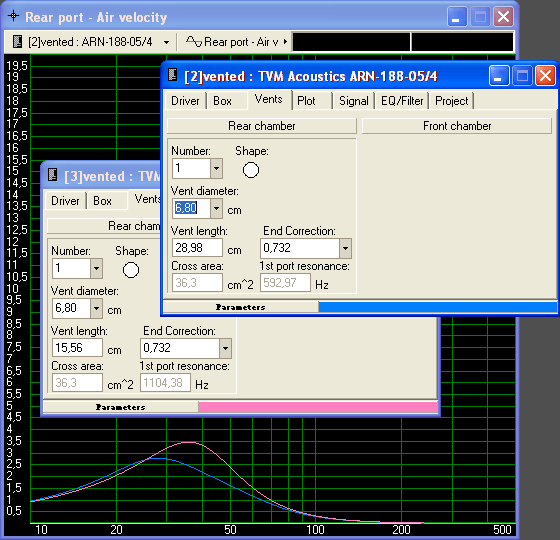
Task: Click the blue color bar in [2]vented window
Action: click(438, 307)
